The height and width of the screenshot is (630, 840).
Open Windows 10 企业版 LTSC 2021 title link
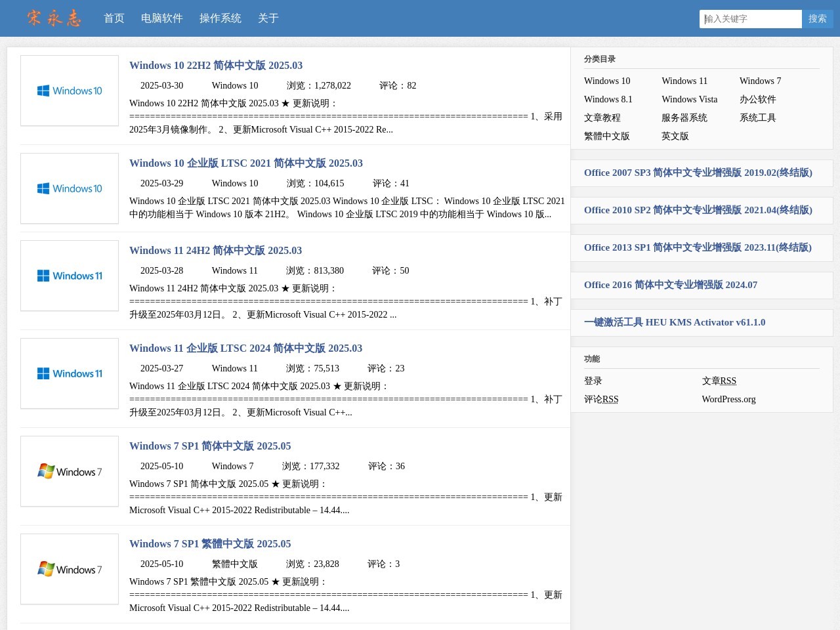246,163
